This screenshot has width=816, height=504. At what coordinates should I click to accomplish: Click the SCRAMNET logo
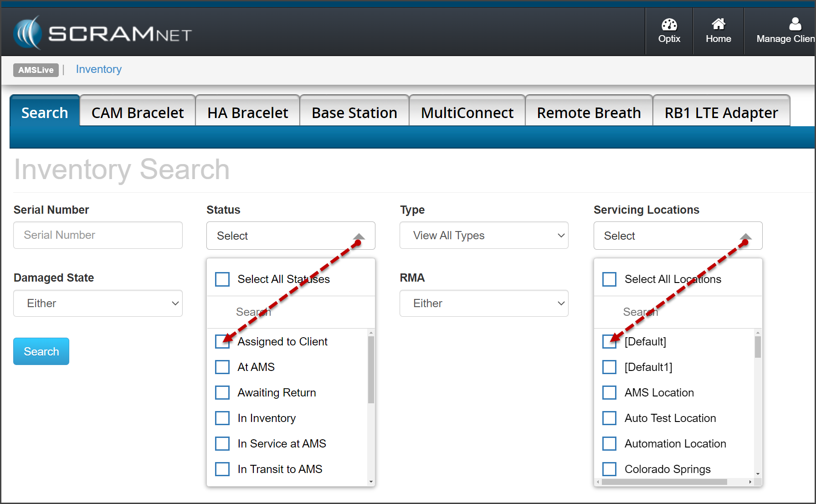[103, 33]
